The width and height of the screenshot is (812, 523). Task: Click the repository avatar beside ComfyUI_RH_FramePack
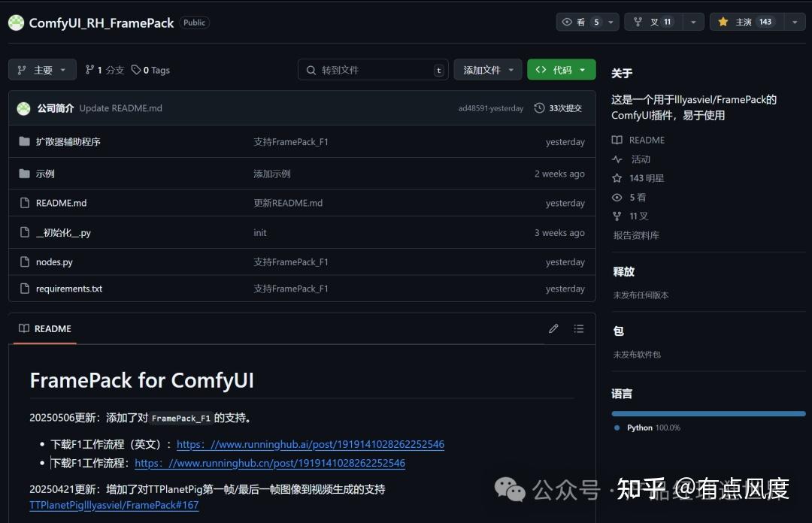[x=16, y=23]
